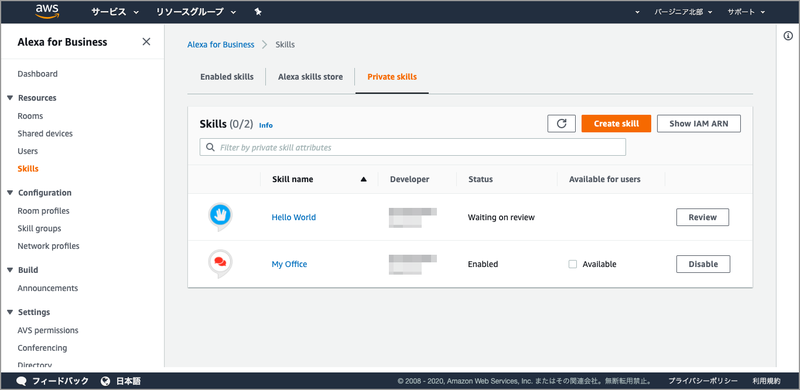This screenshot has width=800, height=390.
Task: Click the My Office skill icon
Action: point(220,263)
